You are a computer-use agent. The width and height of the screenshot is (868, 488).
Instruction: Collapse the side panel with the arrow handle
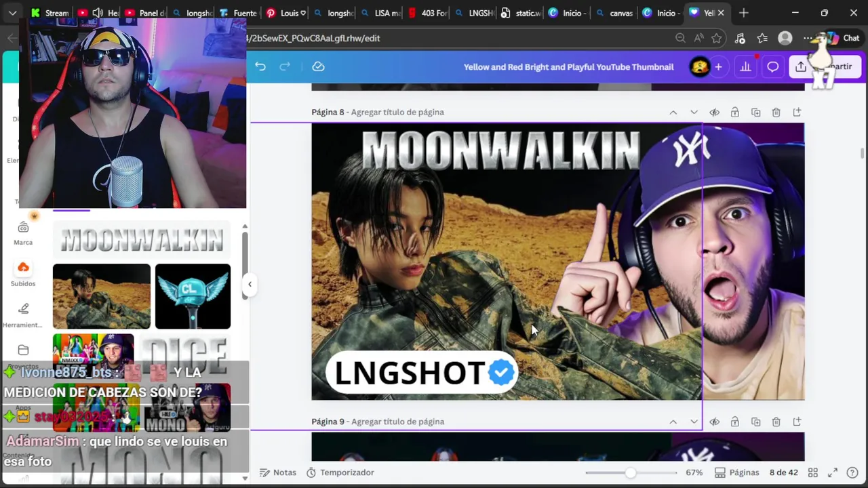[250, 284]
